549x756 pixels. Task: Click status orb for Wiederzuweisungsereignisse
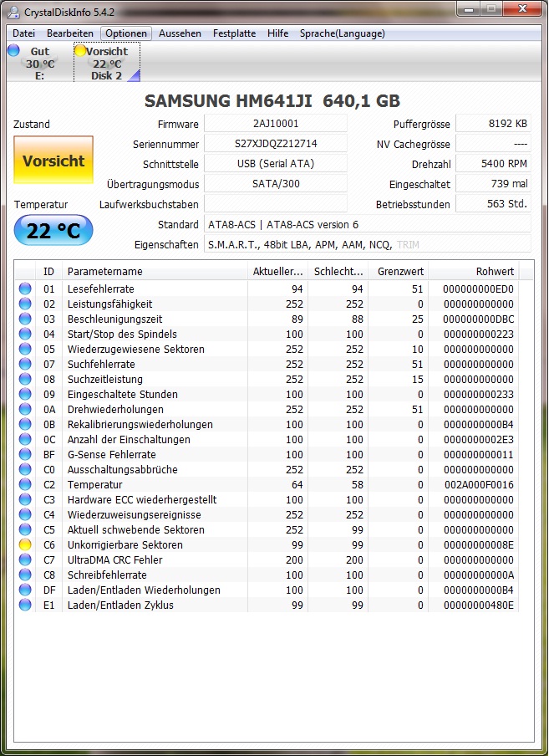coord(24,514)
